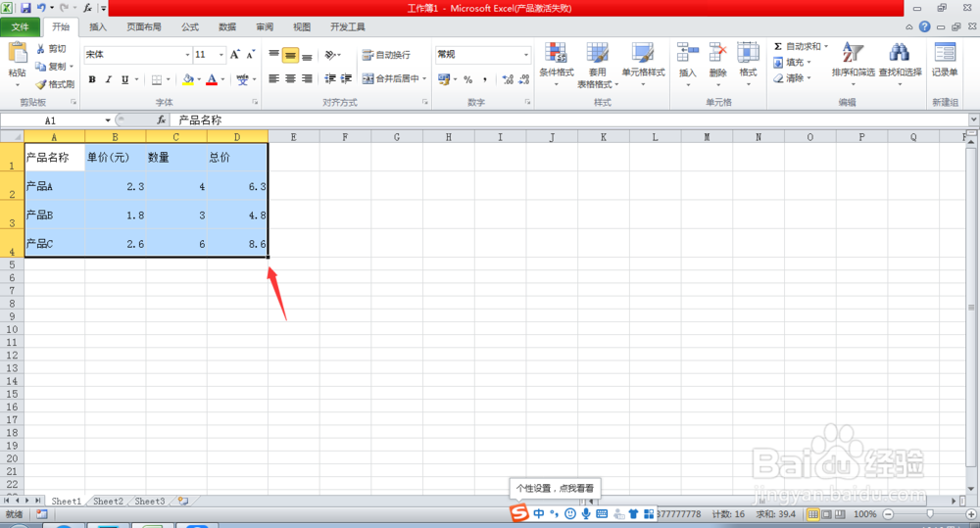This screenshot has width=980, height=528.
Task: Apply the percent style
Action: click(468, 79)
